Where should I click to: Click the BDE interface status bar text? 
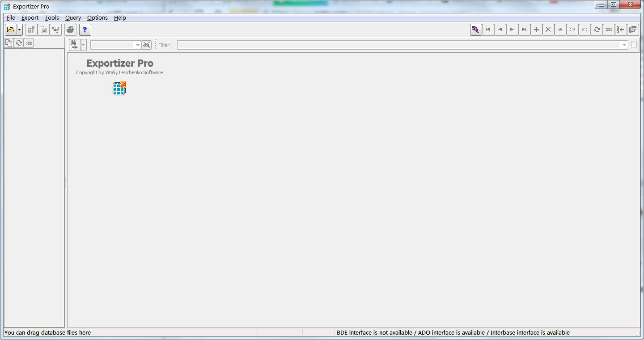453,332
